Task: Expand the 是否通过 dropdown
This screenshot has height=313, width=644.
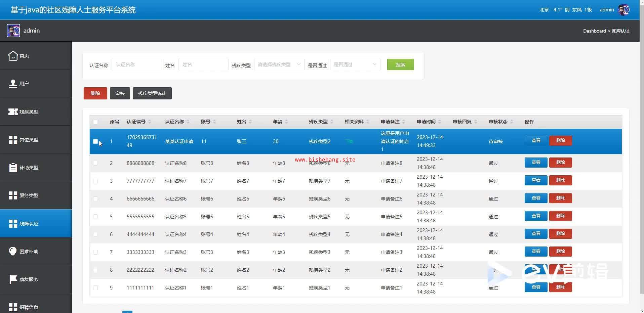Action: click(x=355, y=64)
